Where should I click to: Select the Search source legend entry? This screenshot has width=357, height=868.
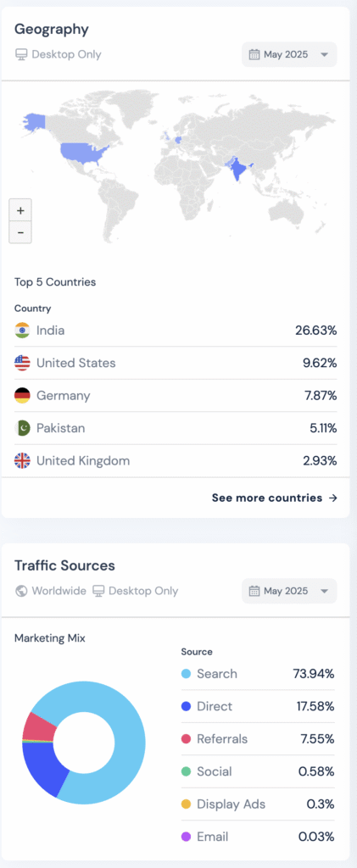258,674
